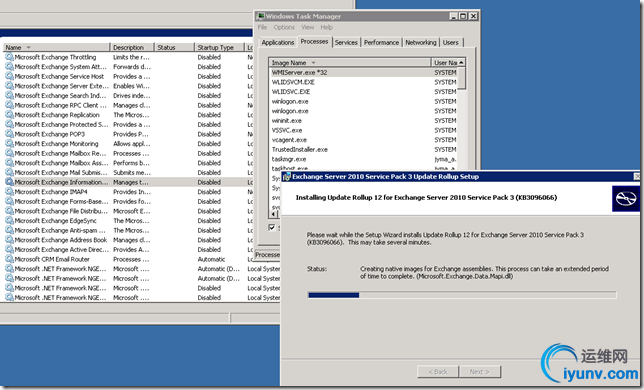Select the Microsoft Exchange Mailbox Replication service text

(60, 154)
